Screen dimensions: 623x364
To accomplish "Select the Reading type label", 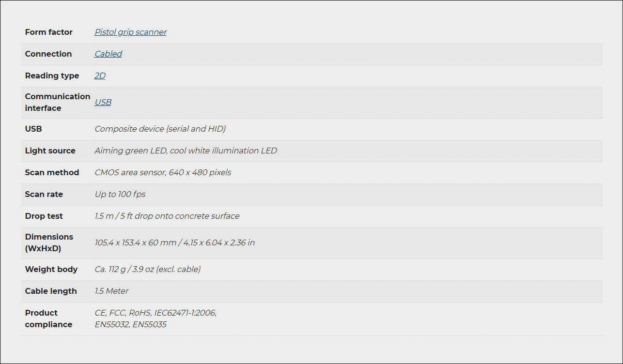I will click(x=52, y=76).
